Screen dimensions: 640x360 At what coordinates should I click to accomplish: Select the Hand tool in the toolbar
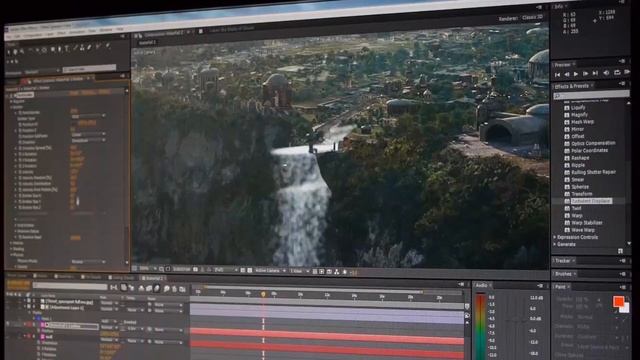coord(15,52)
